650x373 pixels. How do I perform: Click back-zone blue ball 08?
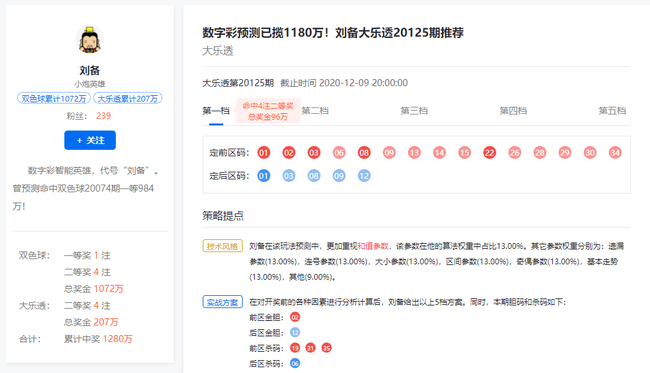pyautogui.click(x=314, y=176)
